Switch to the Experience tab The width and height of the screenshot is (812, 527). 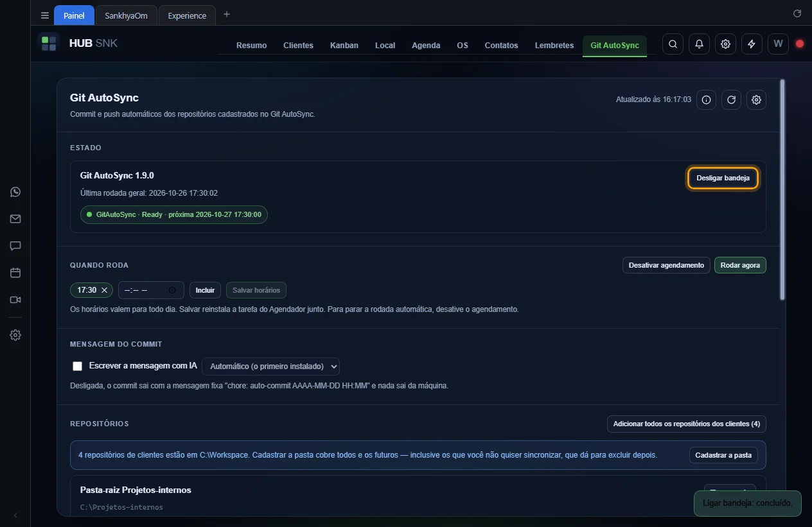pyautogui.click(x=187, y=15)
